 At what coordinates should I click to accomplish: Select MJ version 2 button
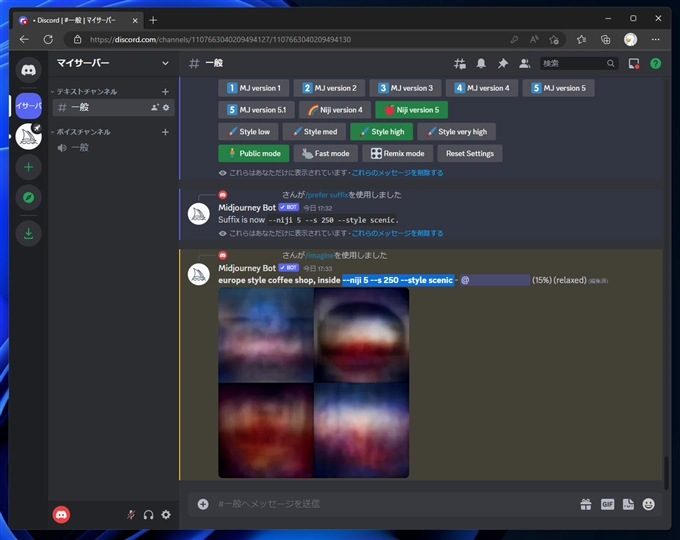tap(329, 88)
